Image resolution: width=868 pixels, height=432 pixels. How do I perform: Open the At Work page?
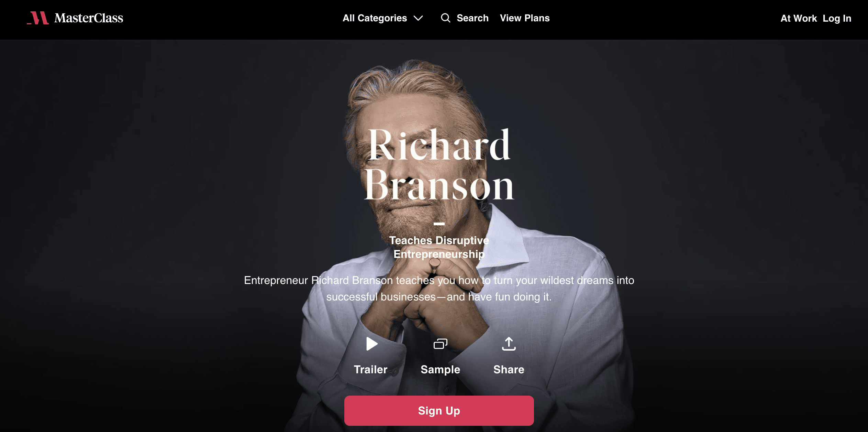[x=799, y=18]
